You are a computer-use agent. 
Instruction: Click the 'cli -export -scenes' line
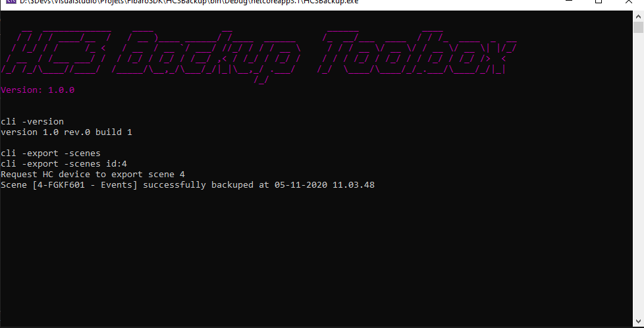[x=51, y=153]
